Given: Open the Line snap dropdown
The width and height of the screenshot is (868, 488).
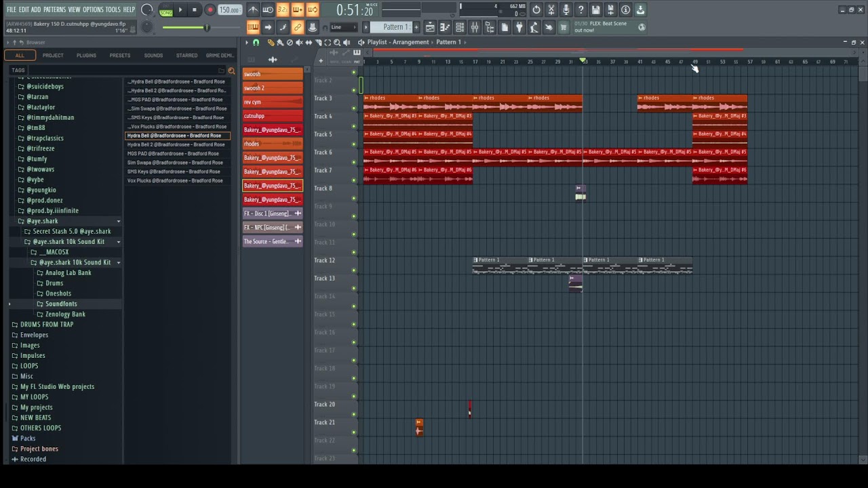Looking at the screenshot, I should tap(343, 27).
